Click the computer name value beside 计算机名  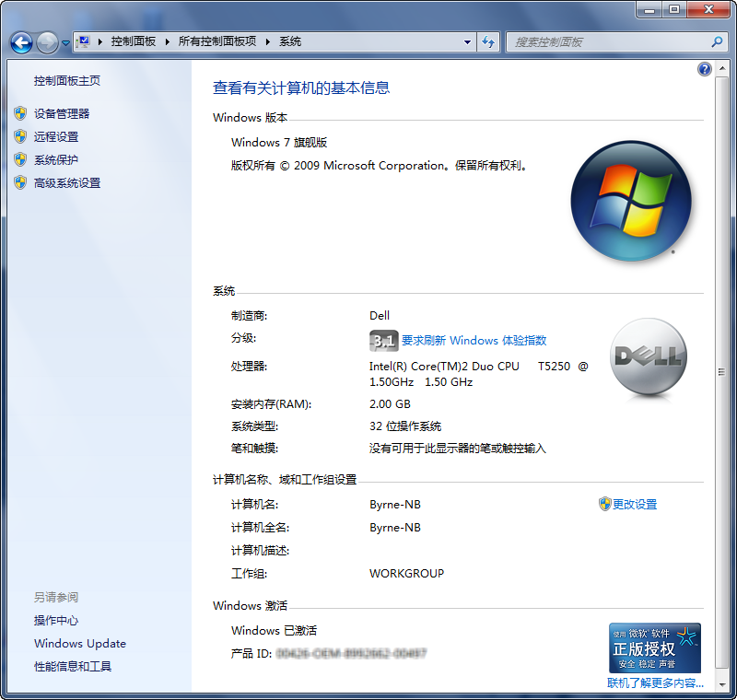point(395,504)
